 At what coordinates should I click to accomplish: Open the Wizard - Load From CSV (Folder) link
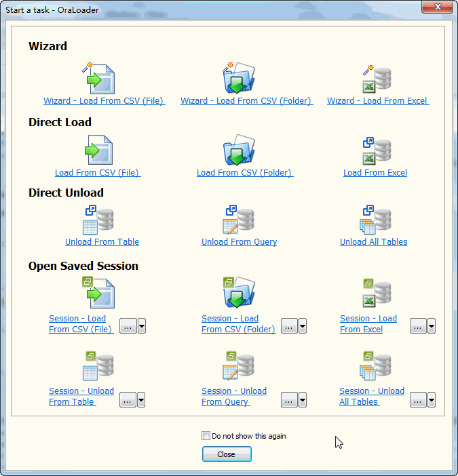pyautogui.click(x=246, y=101)
